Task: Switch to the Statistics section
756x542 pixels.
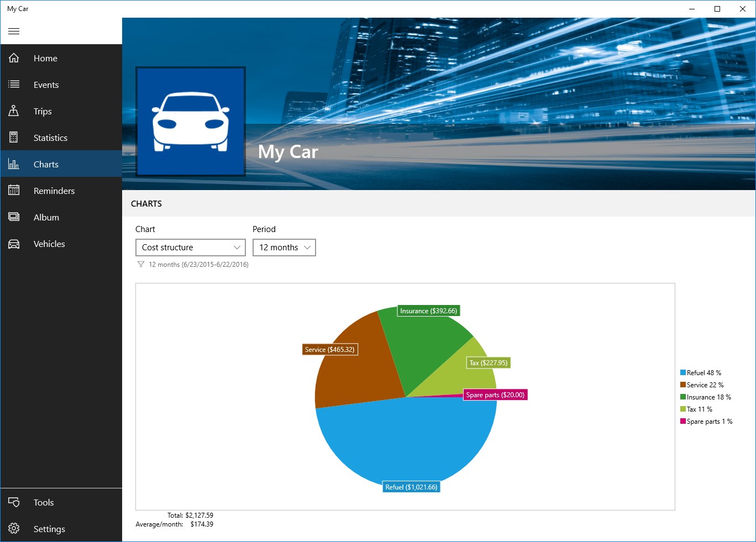Action: click(x=50, y=137)
